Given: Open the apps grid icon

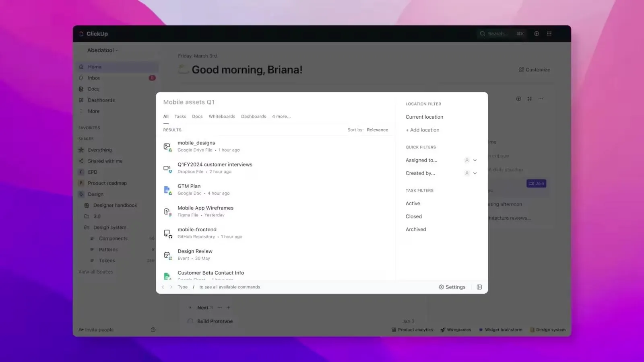Looking at the screenshot, I should pyautogui.click(x=549, y=34).
